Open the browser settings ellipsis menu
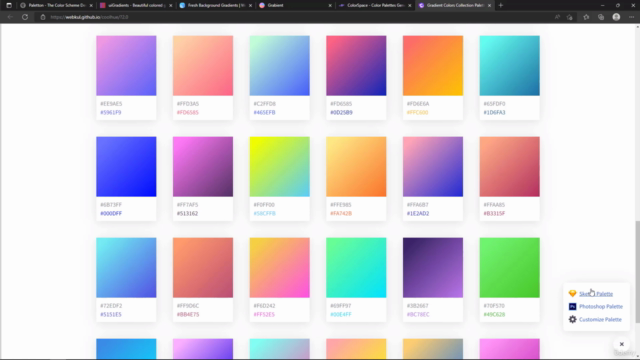 (631, 17)
